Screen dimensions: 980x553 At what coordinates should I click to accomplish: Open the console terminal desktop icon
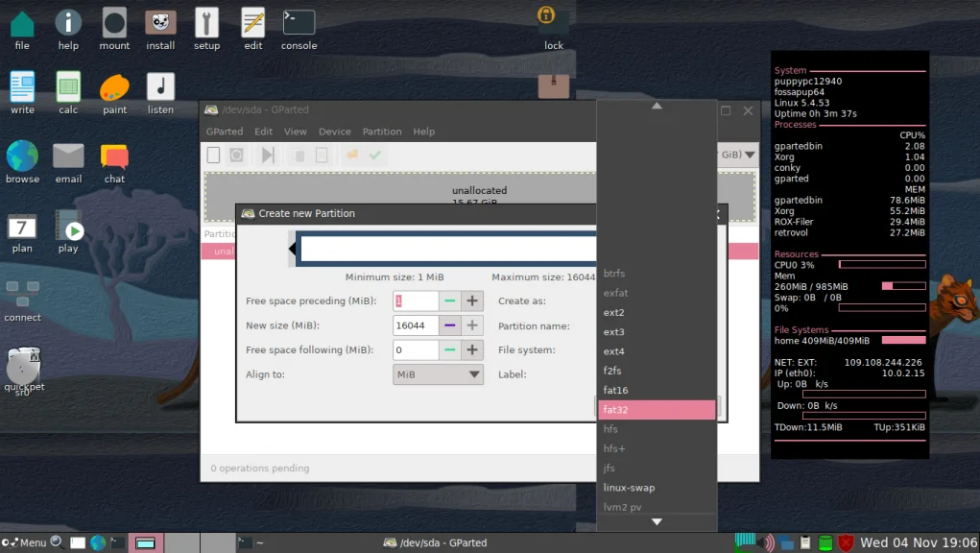[x=299, y=29]
